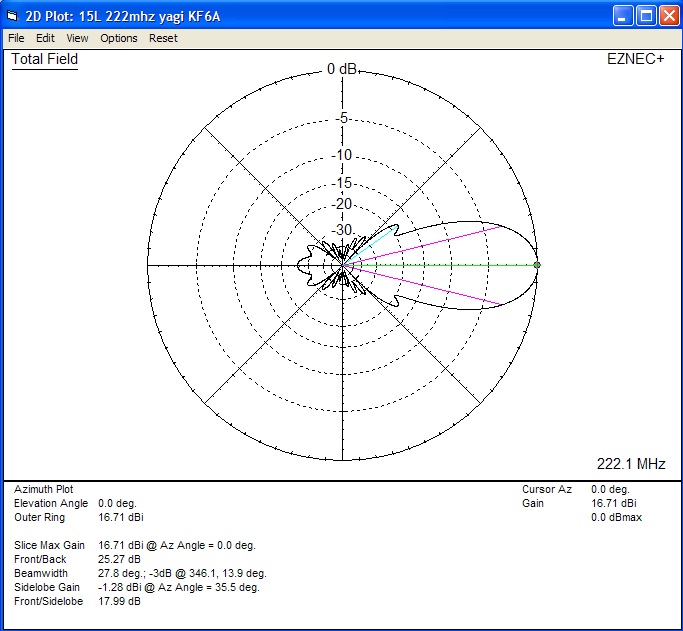Click the Total Field label
The width and height of the screenshot is (683, 631).
(x=45, y=60)
